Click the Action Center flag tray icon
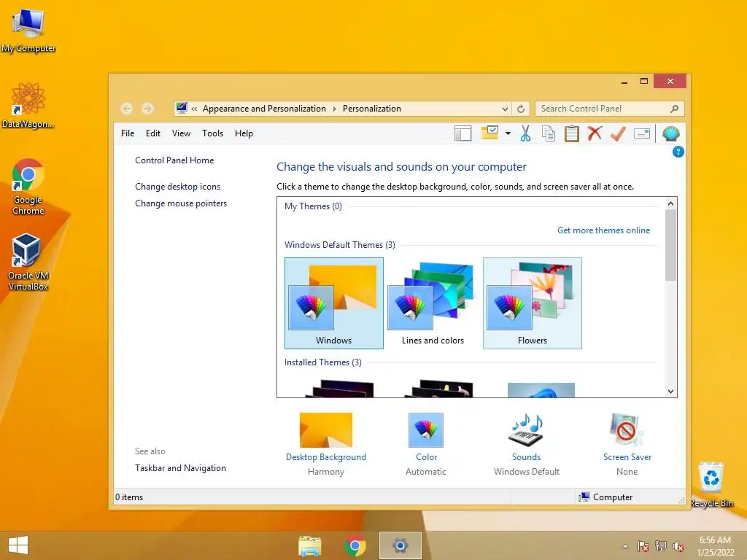747x560 pixels. 643,546
